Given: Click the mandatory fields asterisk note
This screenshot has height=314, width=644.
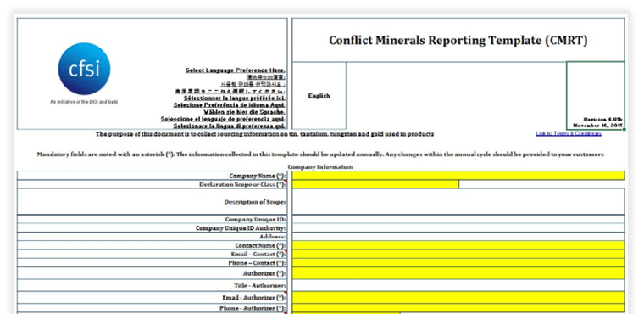Looking at the screenshot, I should tap(320, 154).
